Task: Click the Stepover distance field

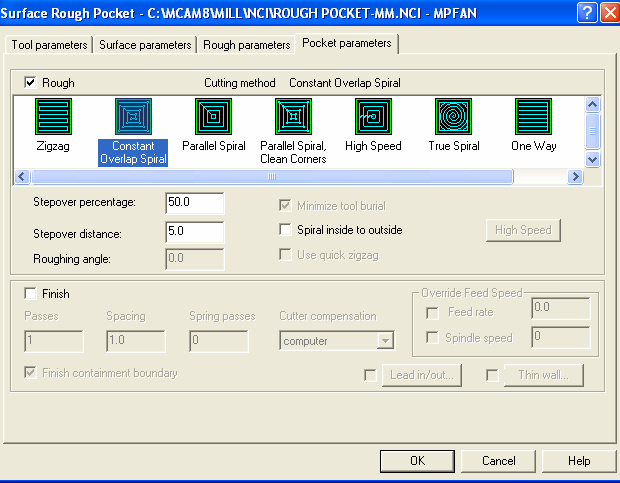Action: pos(195,232)
